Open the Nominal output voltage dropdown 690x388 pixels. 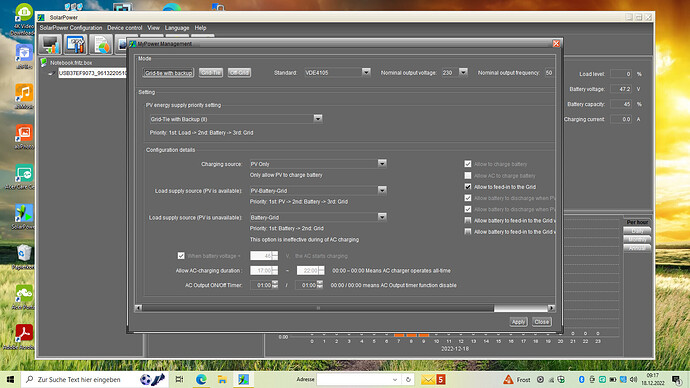click(x=463, y=72)
